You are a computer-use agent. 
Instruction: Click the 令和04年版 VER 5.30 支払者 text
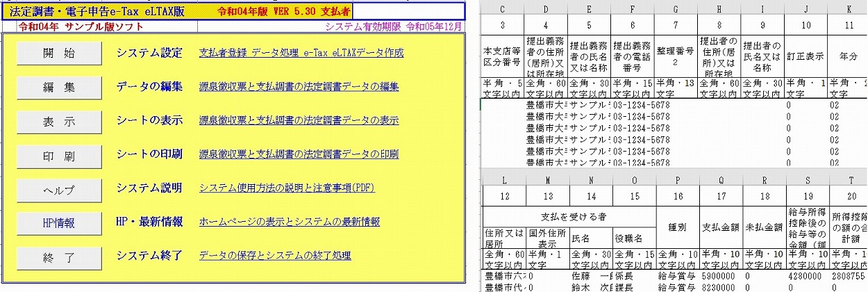click(283, 11)
